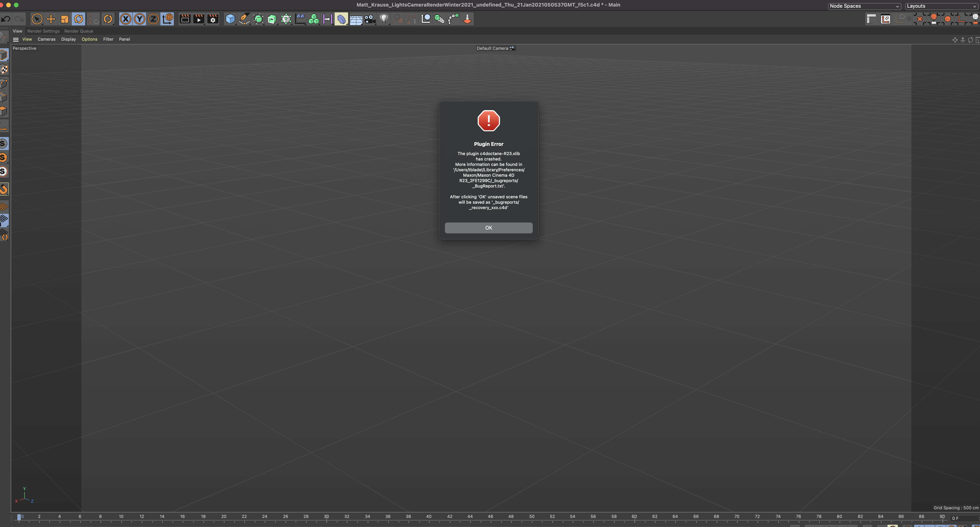Select the Live Selection arrow tool
Screen dimensions: 980x527
pyautogui.click(x=37, y=19)
